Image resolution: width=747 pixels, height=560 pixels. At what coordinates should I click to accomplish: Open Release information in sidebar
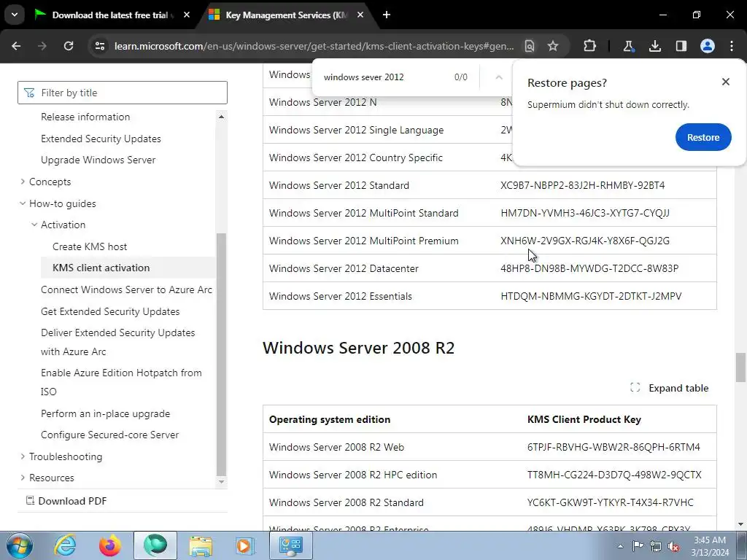(85, 117)
